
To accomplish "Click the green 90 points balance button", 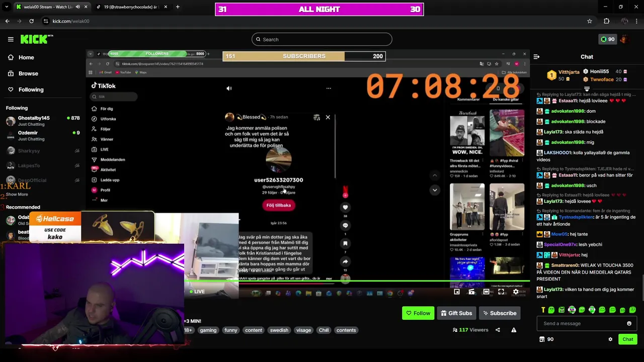I will coord(608,39).
